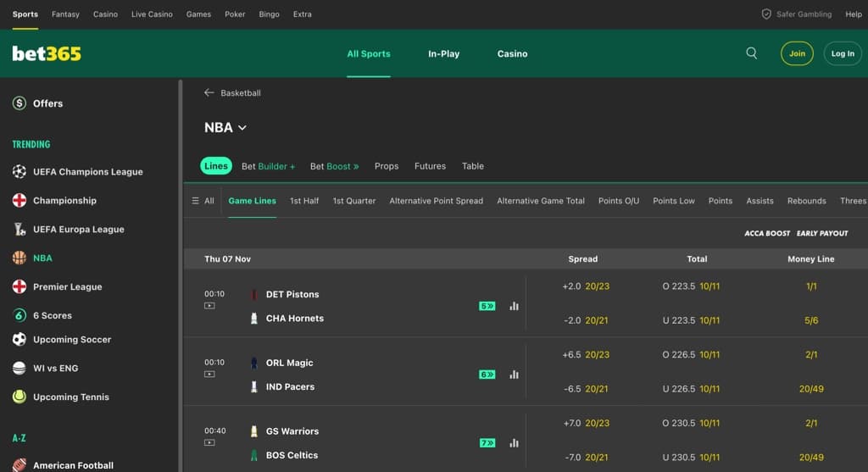Screen dimensions: 868x472
Task: Click the Log In button
Action: tap(843, 53)
